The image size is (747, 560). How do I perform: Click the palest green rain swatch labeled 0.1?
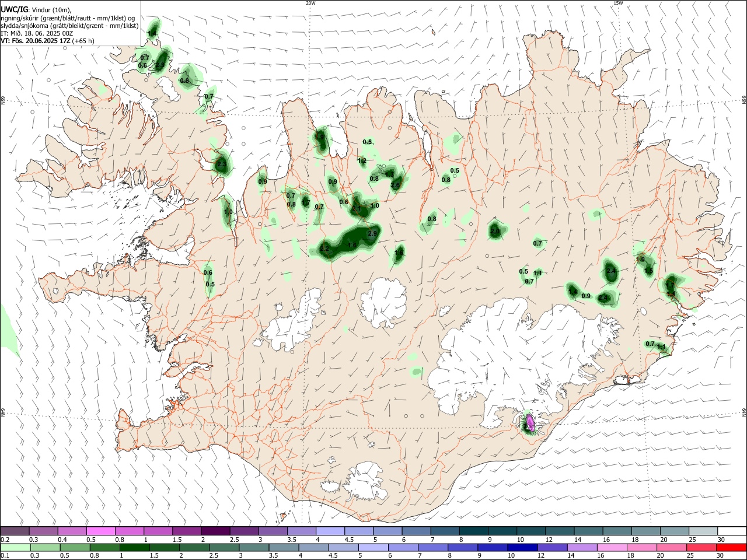pyautogui.click(x=15, y=547)
